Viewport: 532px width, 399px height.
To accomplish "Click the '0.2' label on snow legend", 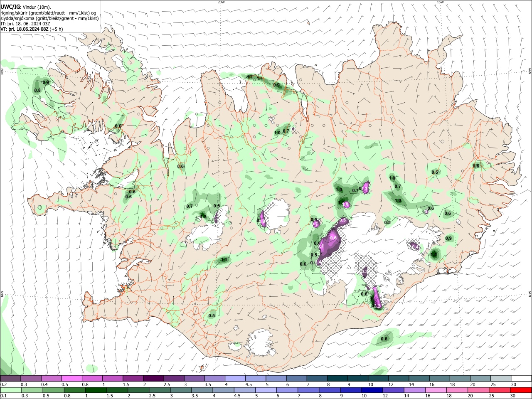I will (x=3, y=384).
